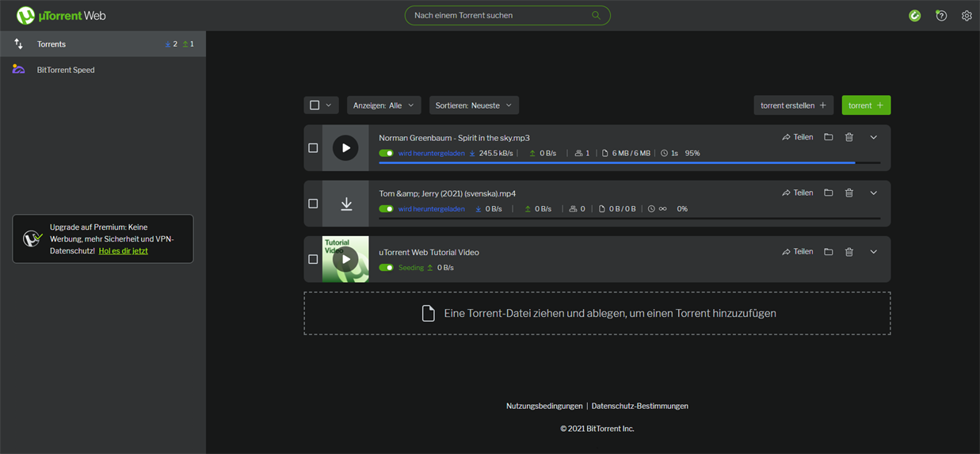Screen dimensions: 980x454
Task: Click the torrent drag-and-drop zone text
Action: coord(610,313)
